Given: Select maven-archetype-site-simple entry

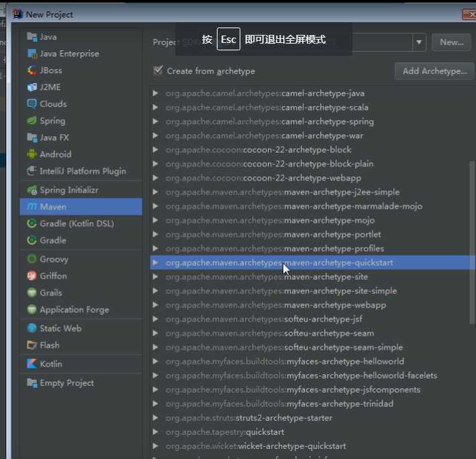Looking at the screenshot, I should [x=281, y=291].
